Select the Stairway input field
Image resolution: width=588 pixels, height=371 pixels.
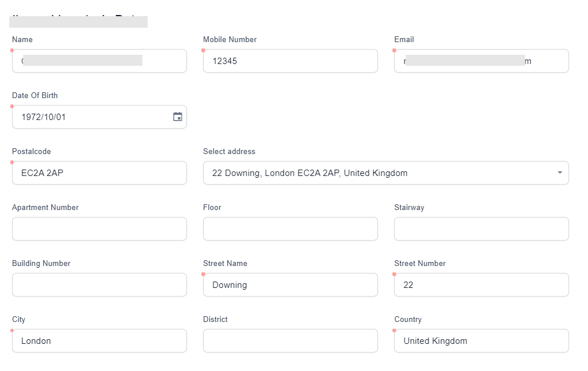tap(481, 228)
